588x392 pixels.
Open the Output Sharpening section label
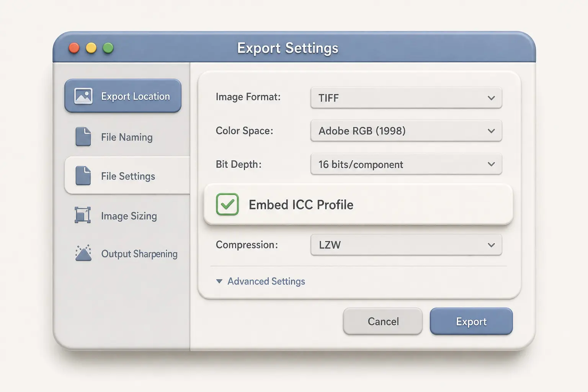pyautogui.click(x=139, y=254)
